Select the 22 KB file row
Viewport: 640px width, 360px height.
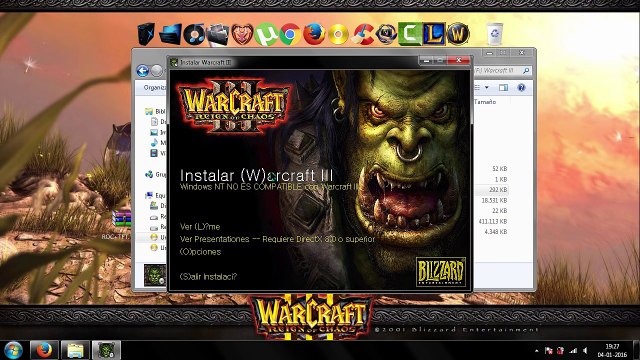tap(500, 211)
